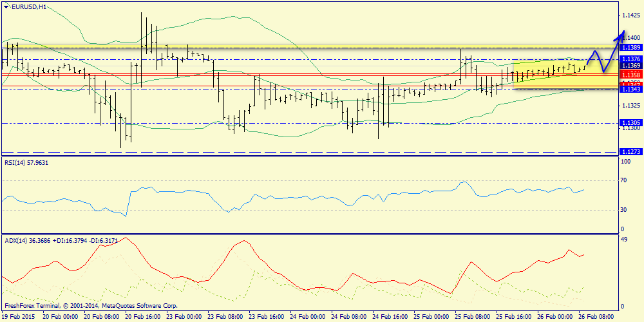Image resolution: width=644 pixels, height=322 pixels.
Task: Click the 1.1425 price axis label
Action: coord(630,14)
